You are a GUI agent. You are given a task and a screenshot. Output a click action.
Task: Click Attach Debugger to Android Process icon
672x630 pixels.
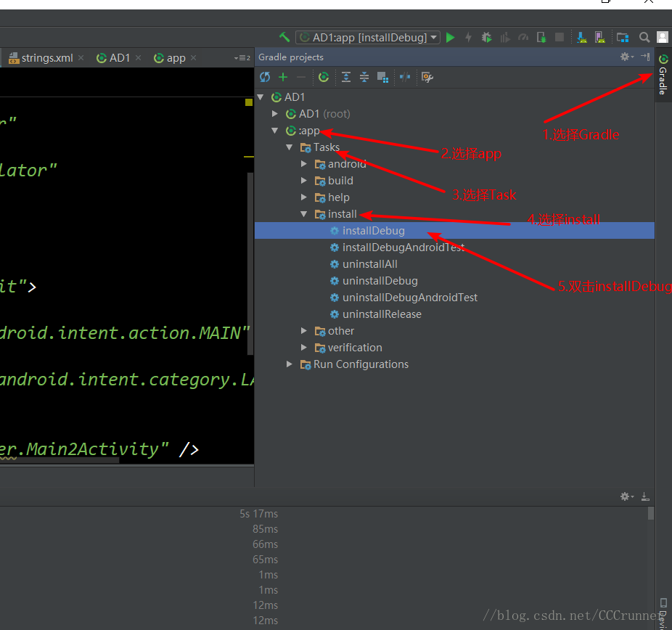[541, 37]
